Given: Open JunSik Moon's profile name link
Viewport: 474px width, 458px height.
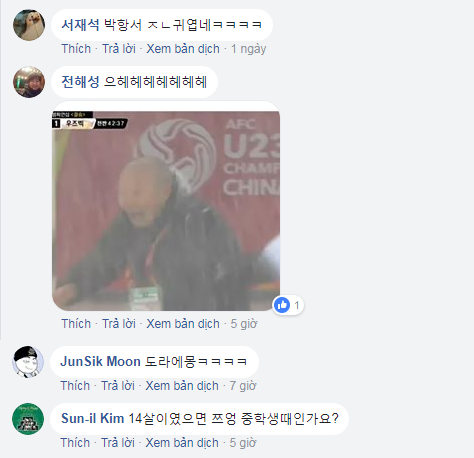Looking at the screenshot, I should tap(100, 362).
